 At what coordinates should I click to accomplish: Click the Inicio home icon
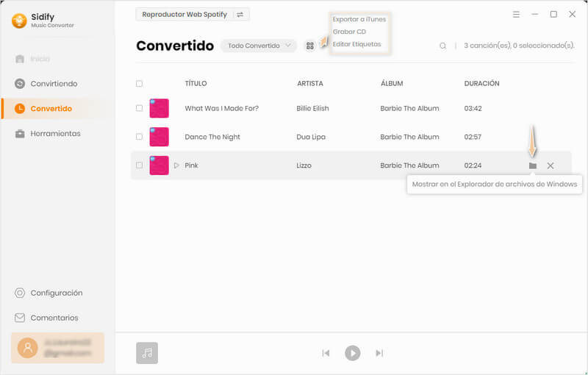tap(20, 59)
